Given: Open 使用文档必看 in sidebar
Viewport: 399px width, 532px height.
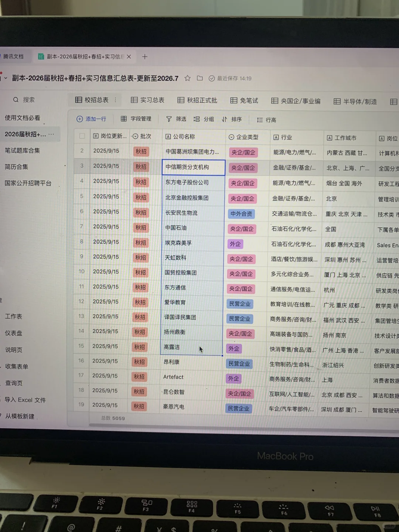Looking at the screenshot, I should pyautogui.click(x=23, y=118).
